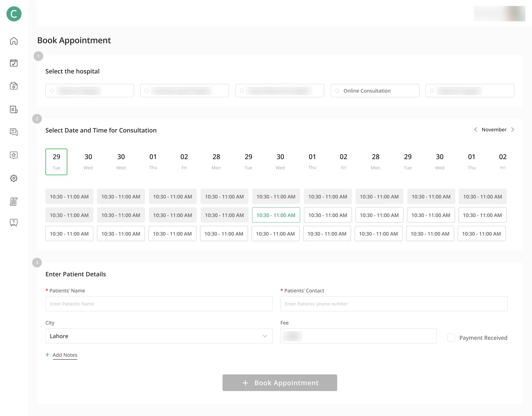This screenshot has height=416, width=532.
Task: Focus the Patients' Contact phone field
Action: coord(394,304)
